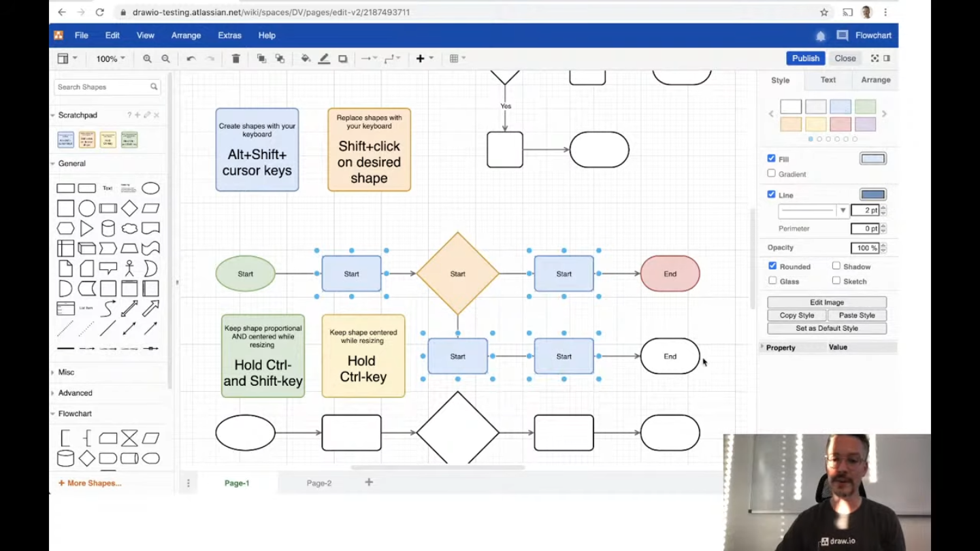980x551 pixels.
Task: Click the Undo arrow in the toolbar
Action: pyautogui.click(x=191, y=59)
